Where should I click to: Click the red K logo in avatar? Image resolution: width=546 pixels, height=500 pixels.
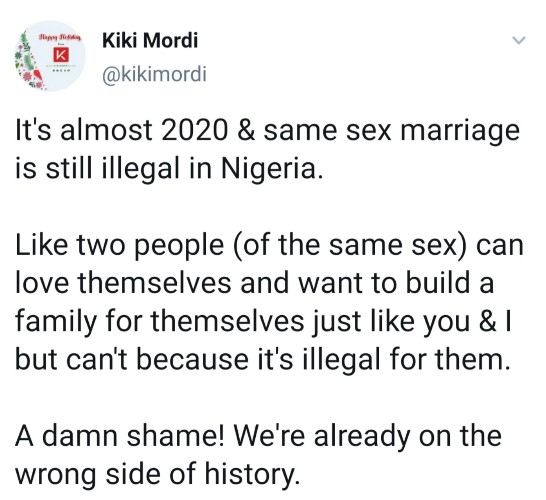coord(61,55)
